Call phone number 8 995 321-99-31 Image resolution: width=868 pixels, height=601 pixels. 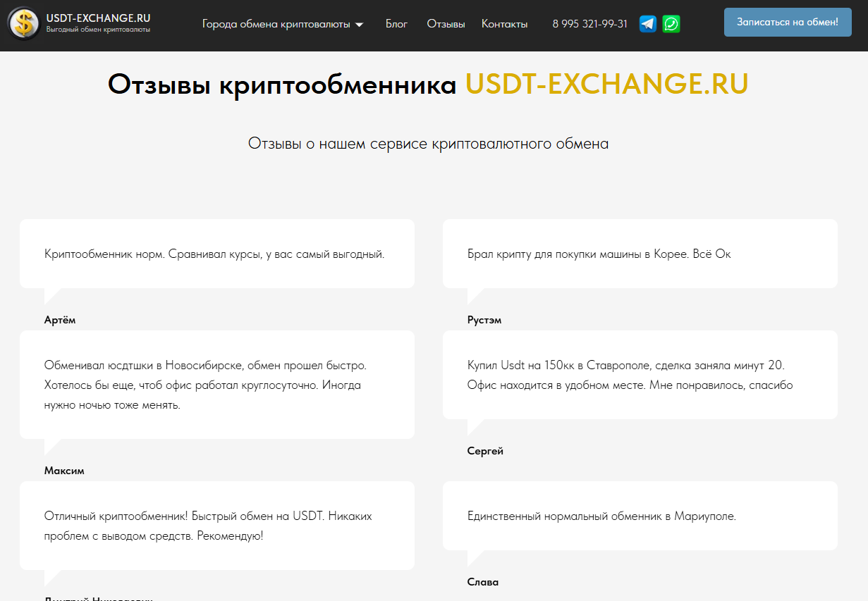click(589, 24)
